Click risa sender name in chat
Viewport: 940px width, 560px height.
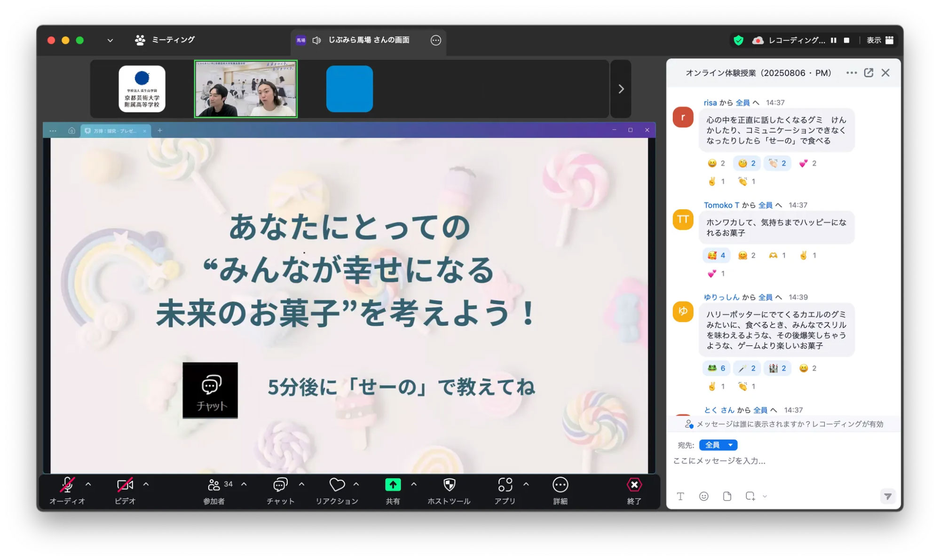[710, 103]
